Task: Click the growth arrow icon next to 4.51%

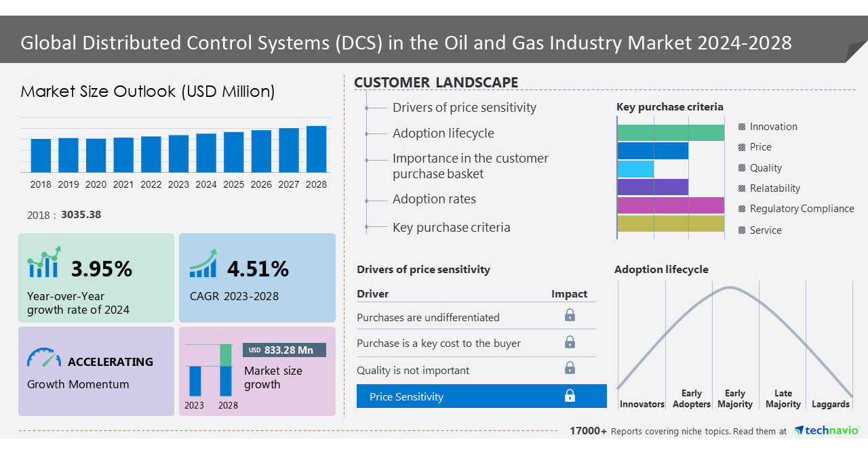Action: click(x=201, y=264)
